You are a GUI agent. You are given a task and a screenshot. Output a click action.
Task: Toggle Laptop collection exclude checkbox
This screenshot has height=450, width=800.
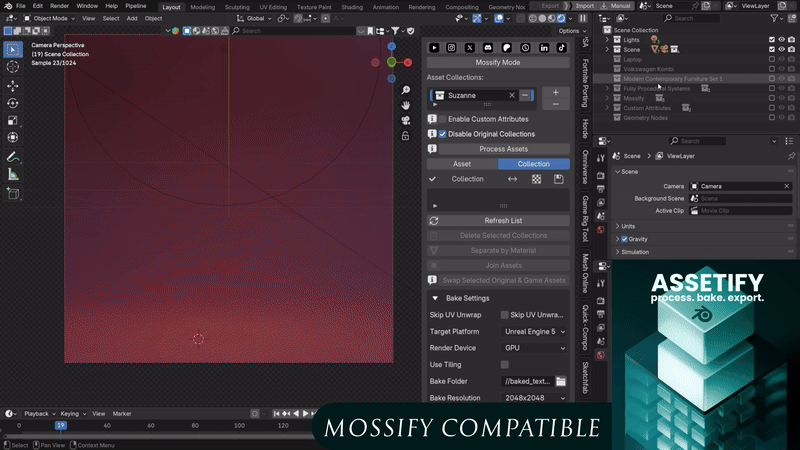click(x=771, y=59)
